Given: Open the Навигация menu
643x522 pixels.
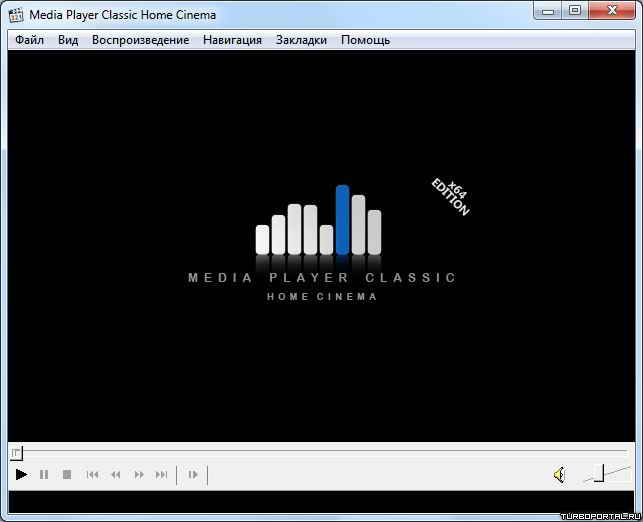Looking at the screenshot, I should [x=232, y=40].
